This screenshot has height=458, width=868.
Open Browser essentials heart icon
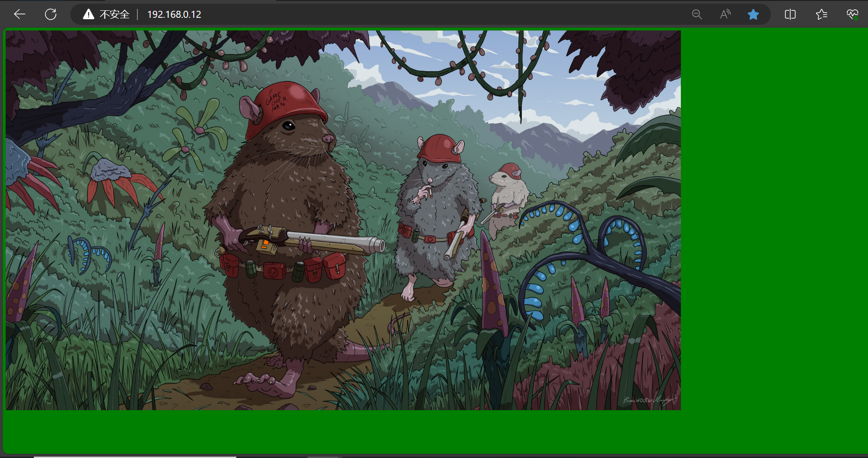coord(852,15)
